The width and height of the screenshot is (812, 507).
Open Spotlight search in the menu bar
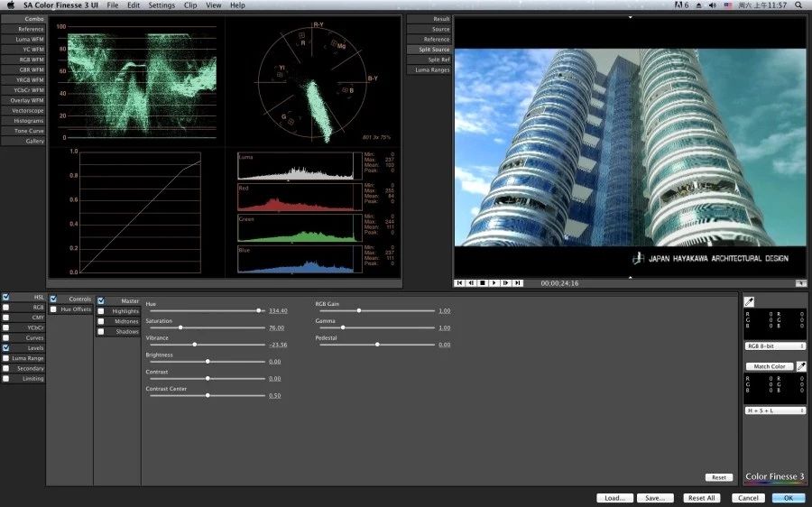coord(798,5)
